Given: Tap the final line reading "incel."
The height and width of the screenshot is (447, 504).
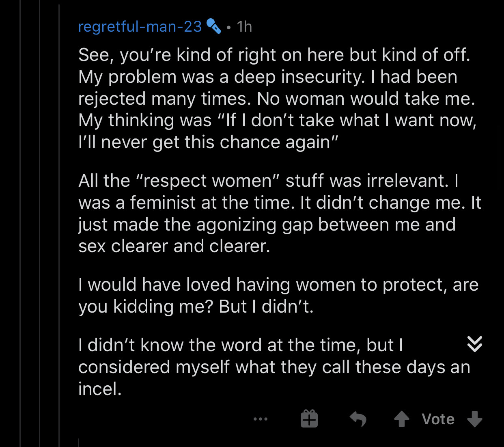Looking at the screenshot, I should (100, 389).
